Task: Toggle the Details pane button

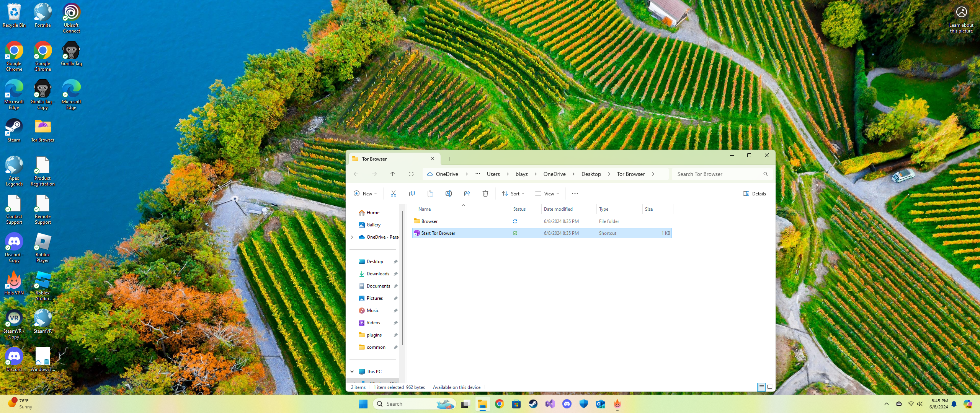Action: [754, 193]
